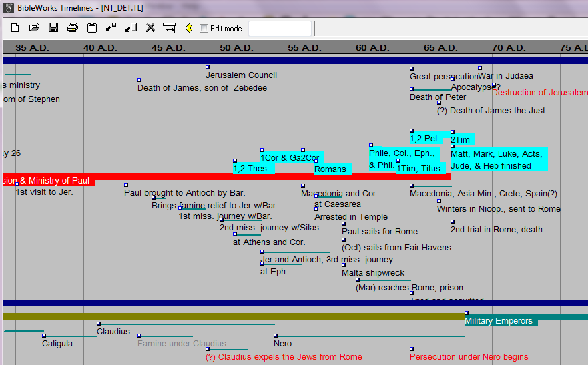
Task: Click Paul brought to Antioch by Bar.
Action: point(184,193)
